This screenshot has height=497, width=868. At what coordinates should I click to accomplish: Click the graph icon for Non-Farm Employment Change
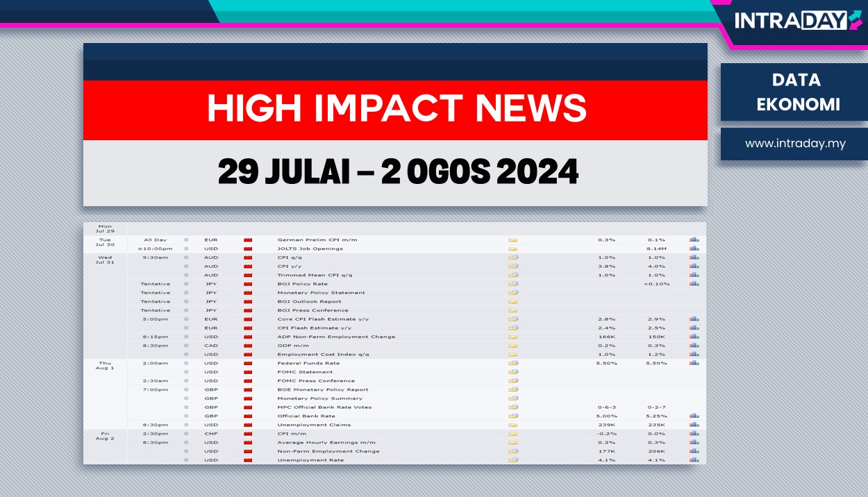[x=692, y=450]
